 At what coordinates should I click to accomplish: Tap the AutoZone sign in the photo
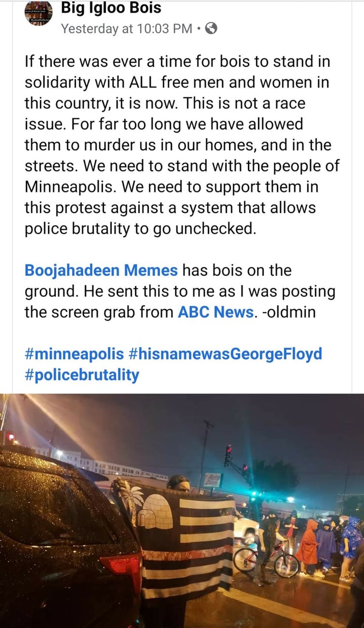click(x=213, y=480)
